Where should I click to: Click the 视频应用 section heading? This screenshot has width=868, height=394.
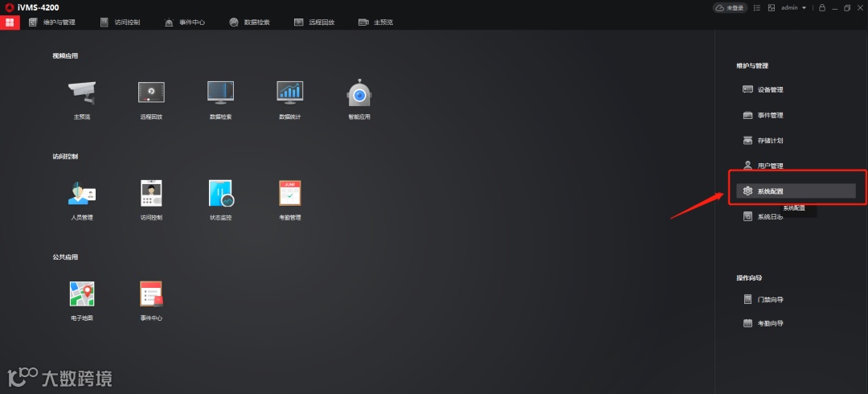point(65,56)
